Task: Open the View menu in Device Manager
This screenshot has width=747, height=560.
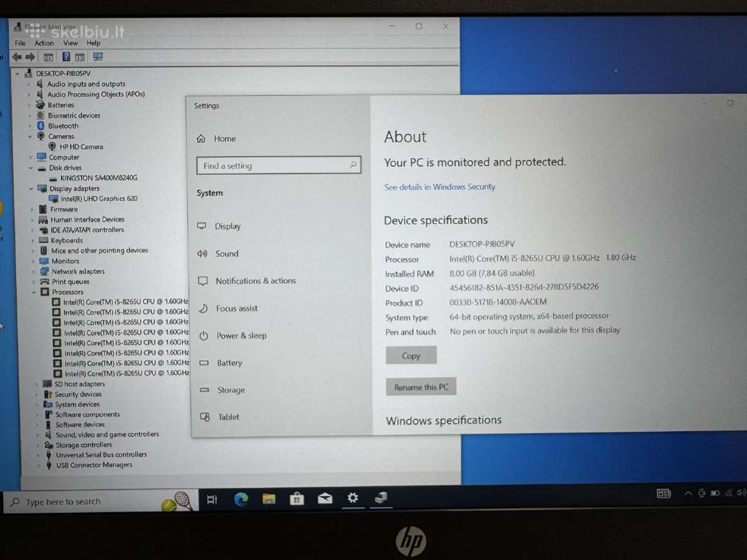Action: 70,43
